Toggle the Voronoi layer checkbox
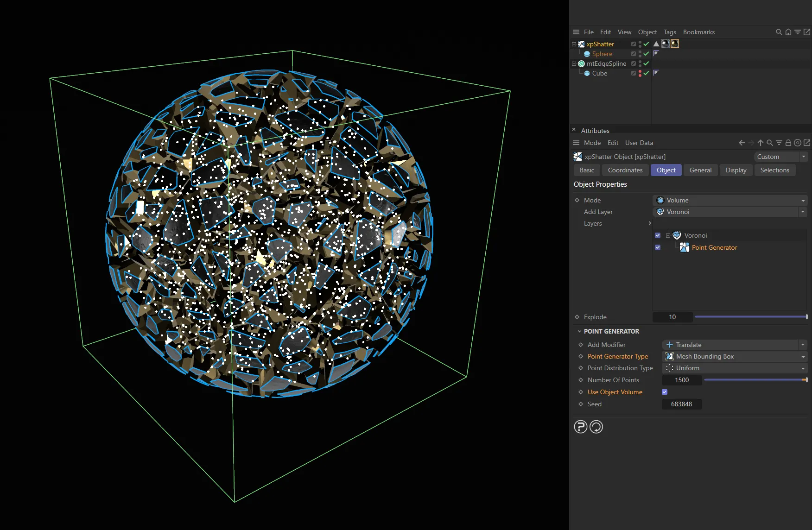 (658, 235)
